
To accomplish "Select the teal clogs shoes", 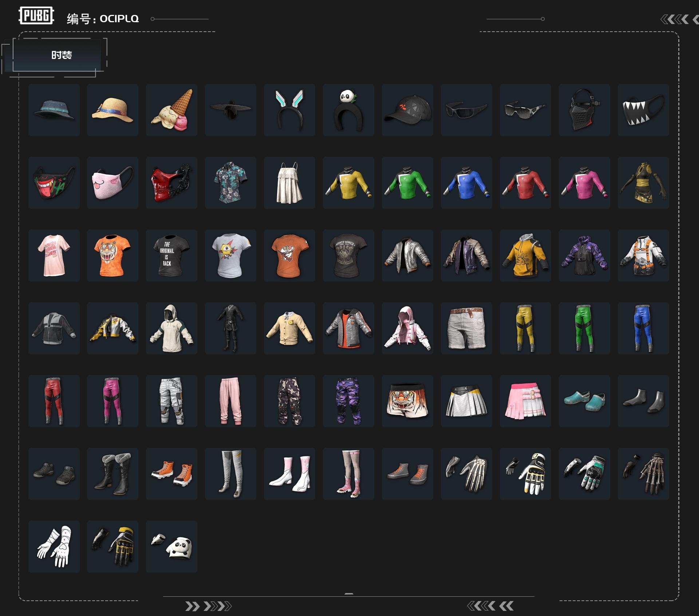I will 584,401.
